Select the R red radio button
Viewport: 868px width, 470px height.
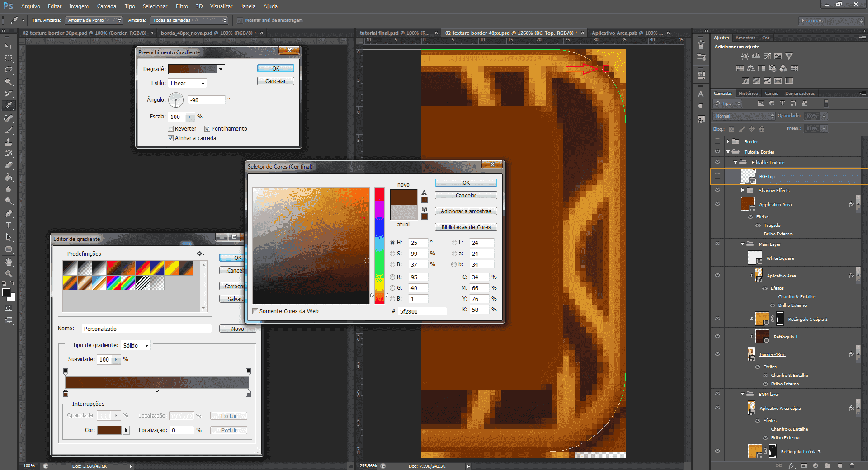[392, 277]
